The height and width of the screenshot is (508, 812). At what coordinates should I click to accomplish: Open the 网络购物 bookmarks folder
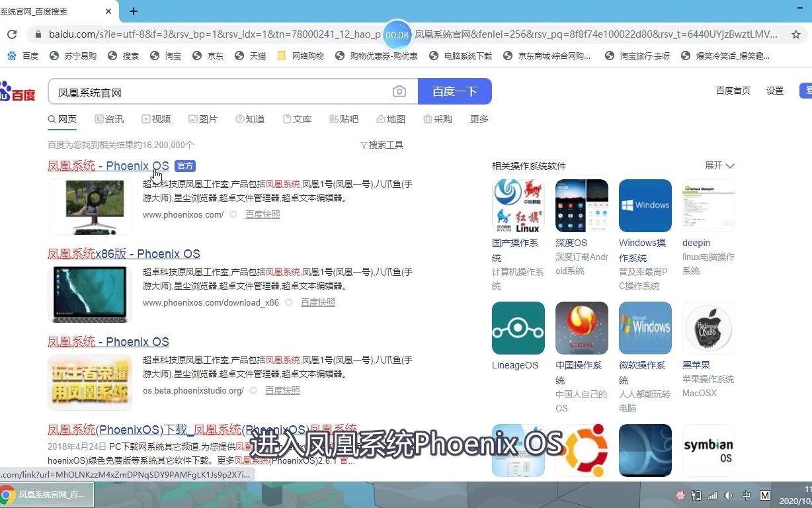click(300, 56)
